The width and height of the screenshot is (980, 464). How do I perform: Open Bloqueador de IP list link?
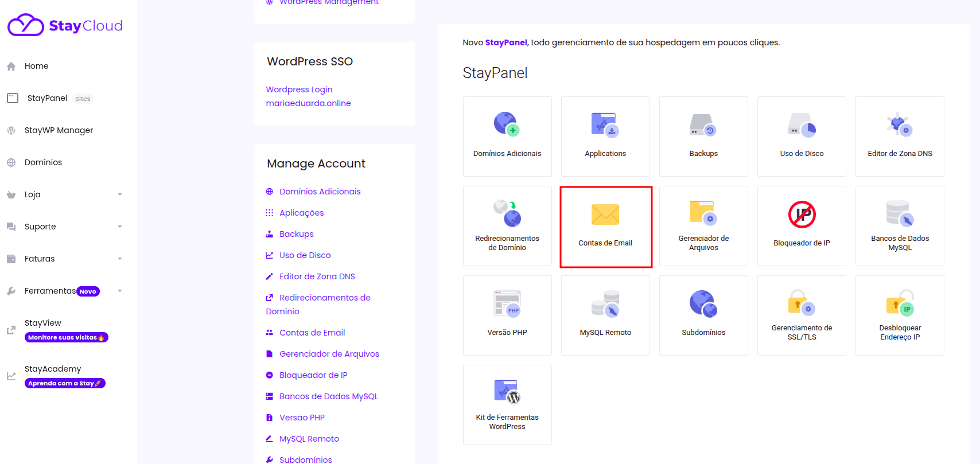coord(313,375)
